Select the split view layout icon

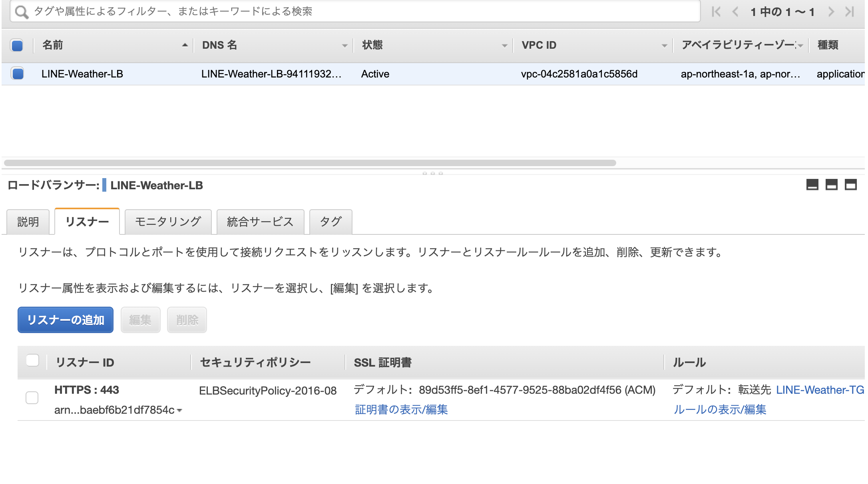832,185
